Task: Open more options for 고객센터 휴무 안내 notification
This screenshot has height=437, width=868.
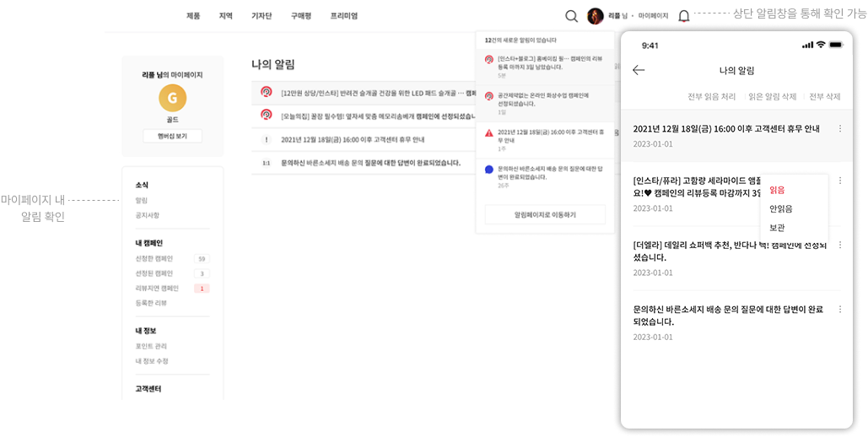Action: click(x=839, y=129)
